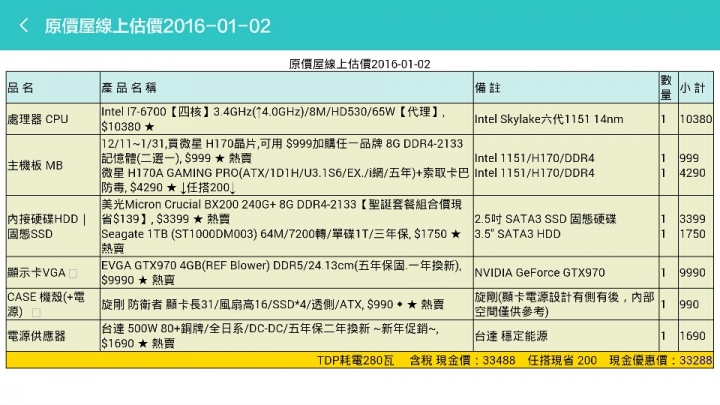
Task: Select the 處理器 CPU row label
Action: click(38, 119)
